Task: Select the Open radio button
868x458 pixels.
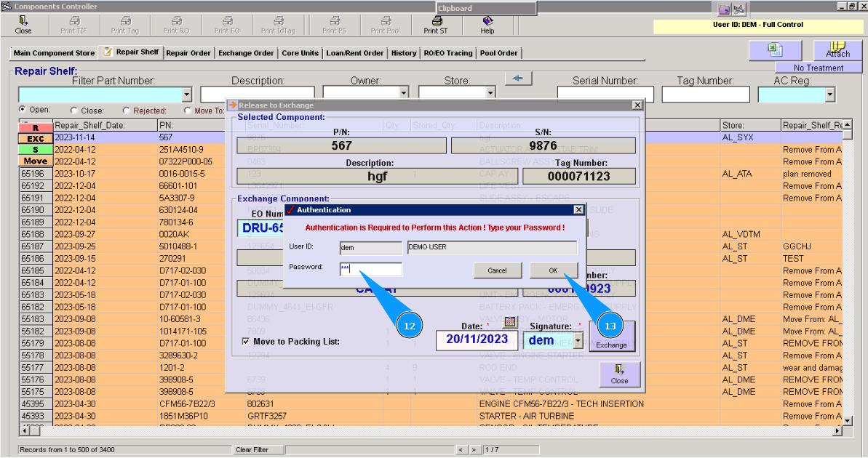Action: point(22,110)
